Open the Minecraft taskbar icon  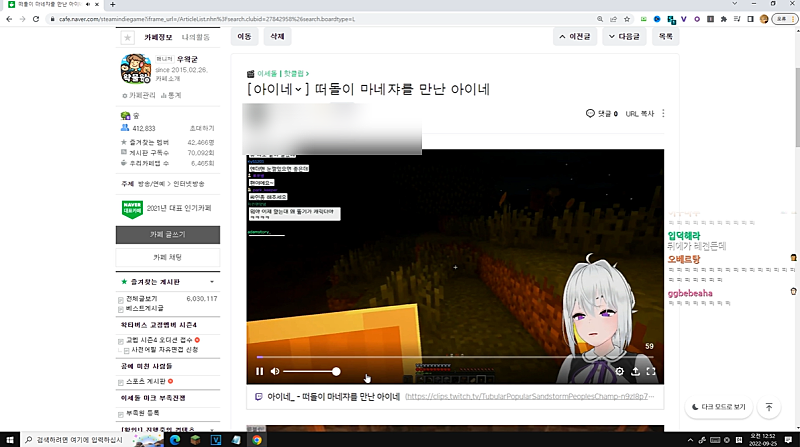[195, 439]
